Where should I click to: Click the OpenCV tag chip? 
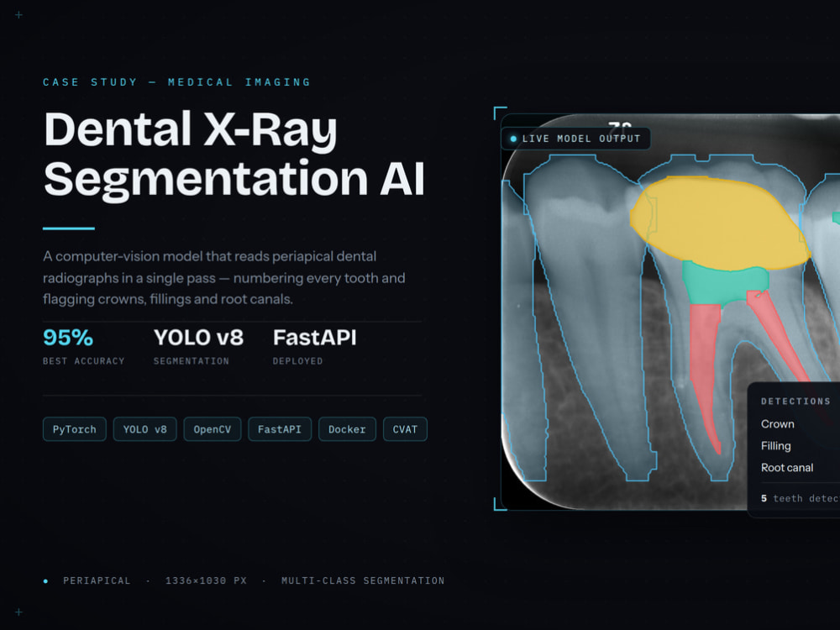click(x=213, y=429)
